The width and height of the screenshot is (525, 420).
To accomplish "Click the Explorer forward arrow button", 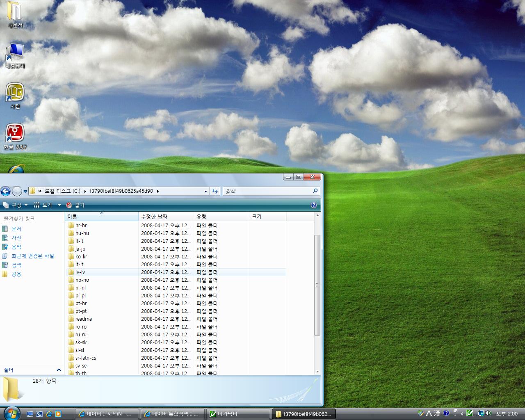I will point(17,191).
